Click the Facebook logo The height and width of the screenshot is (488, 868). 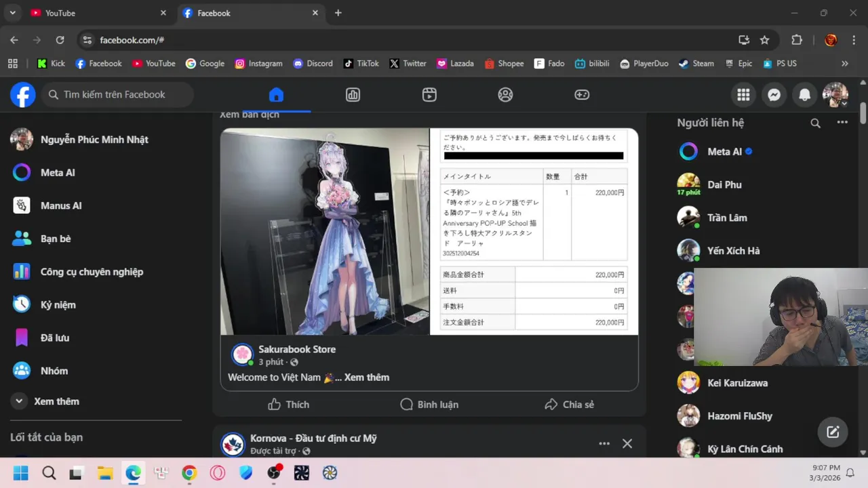(22, 95)
